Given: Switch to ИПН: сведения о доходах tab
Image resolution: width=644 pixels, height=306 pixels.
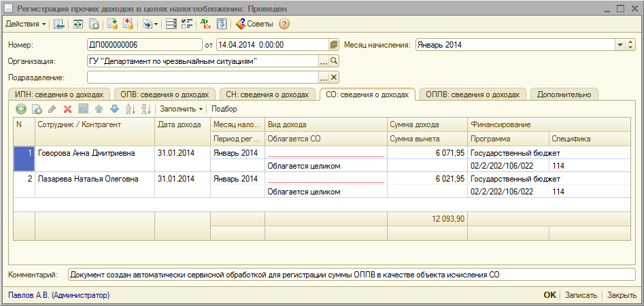Looking at the screenshot, I should [x=60, y=94].
